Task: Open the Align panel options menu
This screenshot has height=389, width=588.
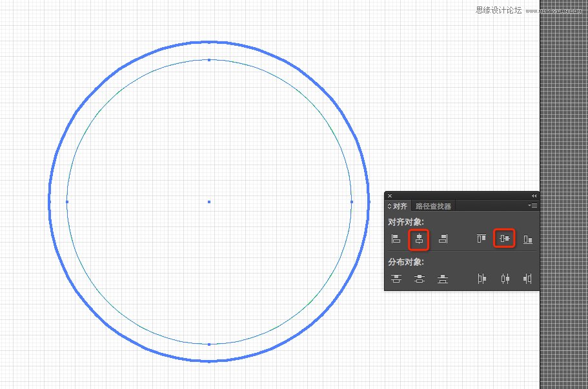Action: 532,206
